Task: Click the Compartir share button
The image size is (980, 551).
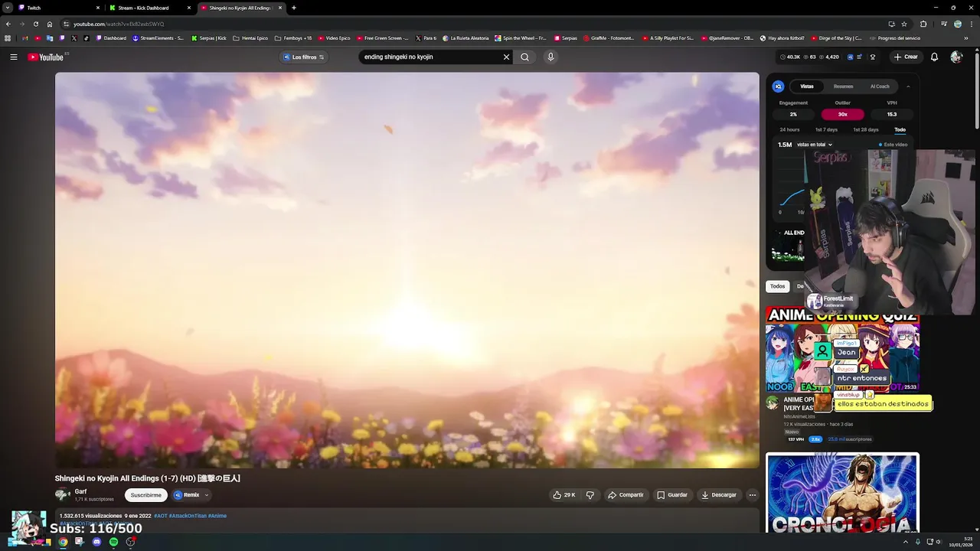Action: coord(626,495)
